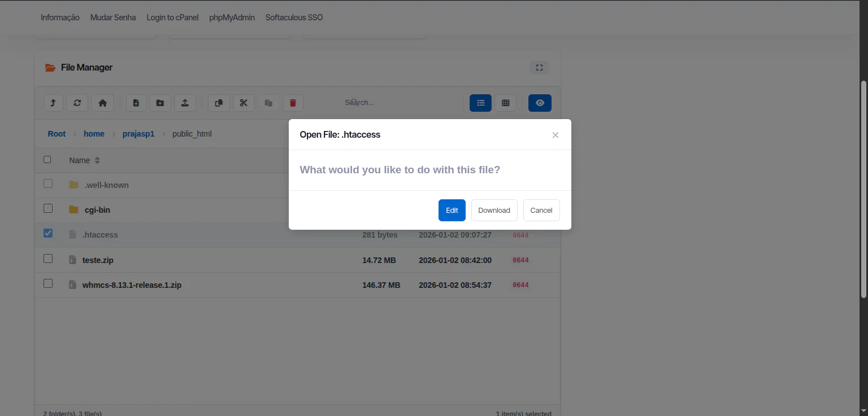Viewport: 868px width, 416px height.
Task: Click the red delete trash icon
Action: point(293,103)
